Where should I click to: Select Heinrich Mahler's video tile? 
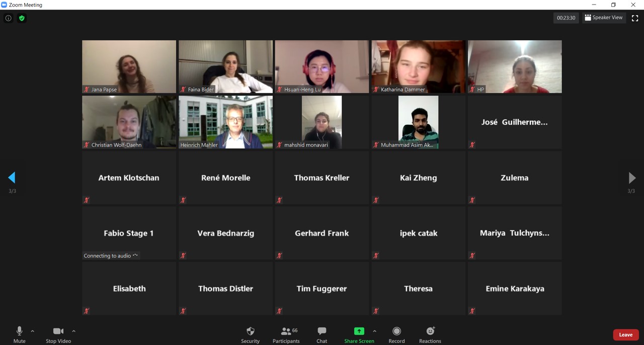point(225,122)
